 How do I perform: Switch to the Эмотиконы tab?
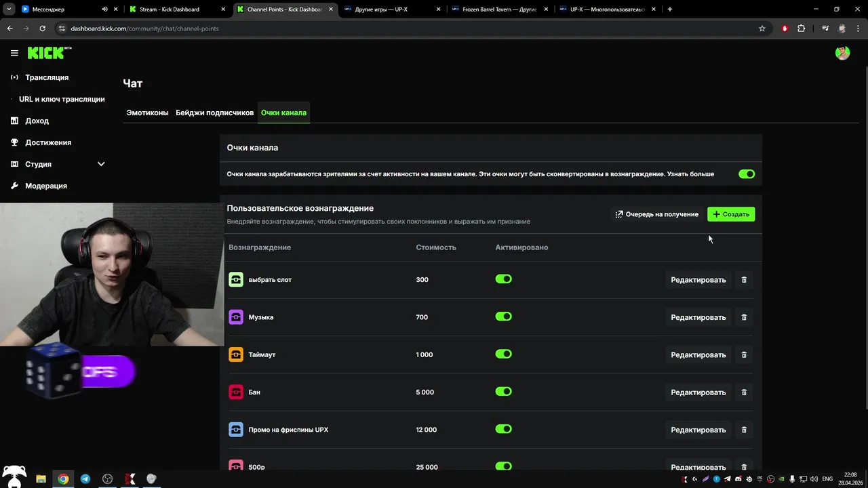click(147, 113)
